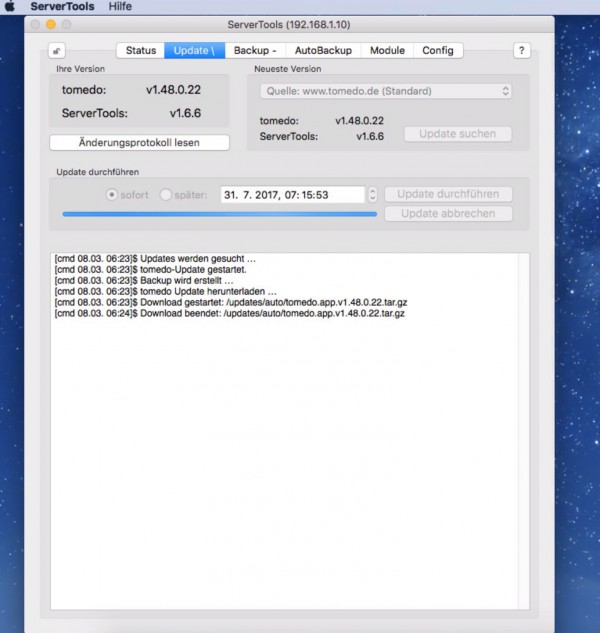Click tomedo v1.48.0.22 under Ihre Version

[131, 90]
